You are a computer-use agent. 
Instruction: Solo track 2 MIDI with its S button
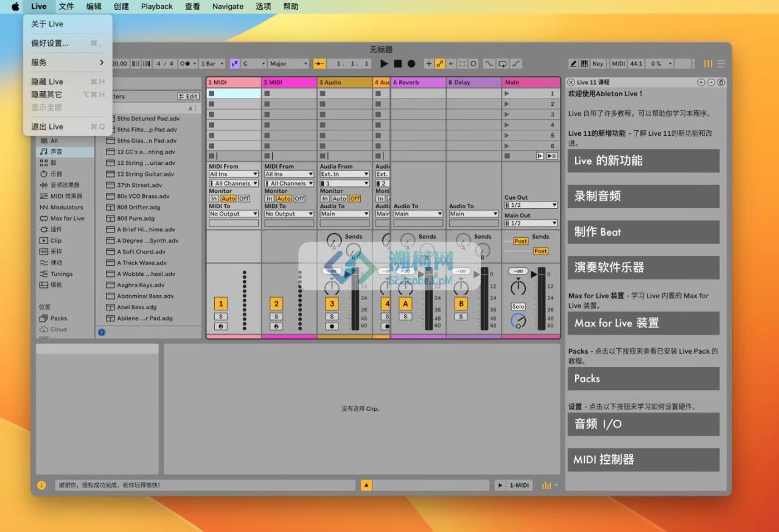click(x=276, y=317)
